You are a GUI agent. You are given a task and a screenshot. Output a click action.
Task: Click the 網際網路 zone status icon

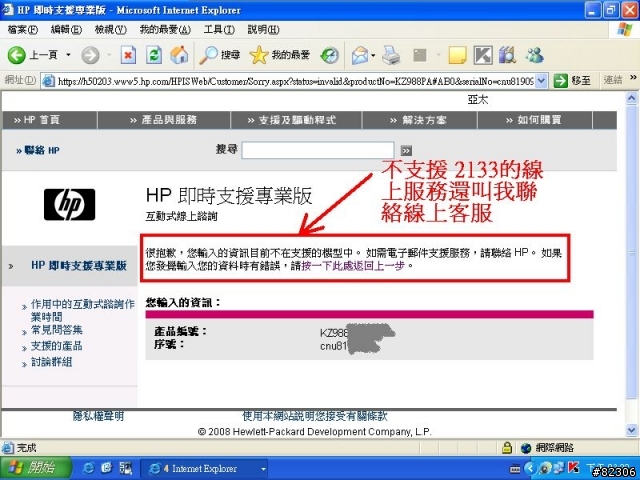(526, 448)
